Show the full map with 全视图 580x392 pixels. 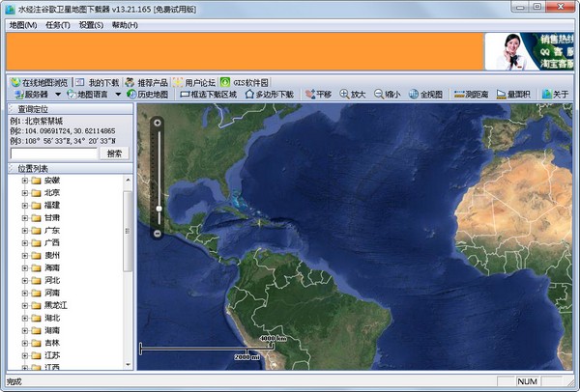pyautogui.click(x=426, y=95)
